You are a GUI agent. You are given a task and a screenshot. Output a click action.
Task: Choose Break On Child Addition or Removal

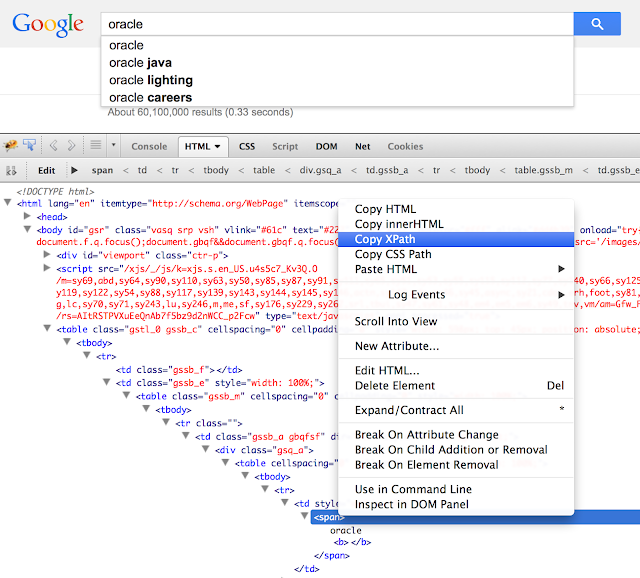click(456, 450)
